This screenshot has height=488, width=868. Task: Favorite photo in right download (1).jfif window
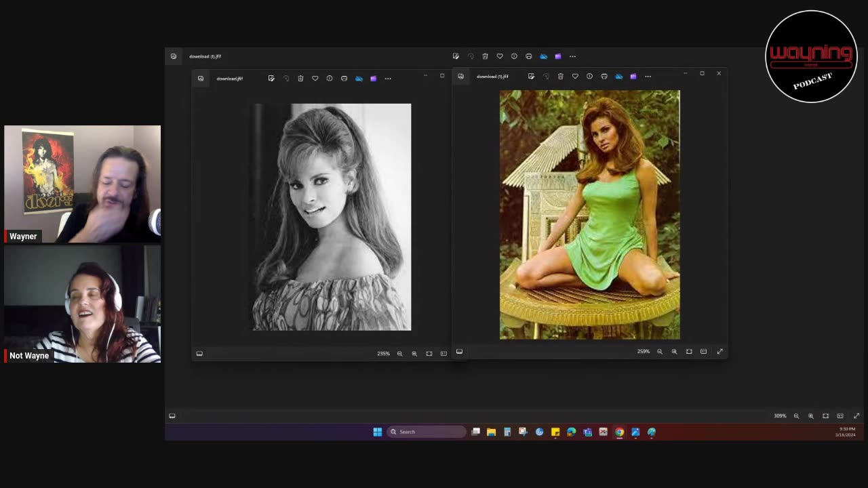(575, 77)
